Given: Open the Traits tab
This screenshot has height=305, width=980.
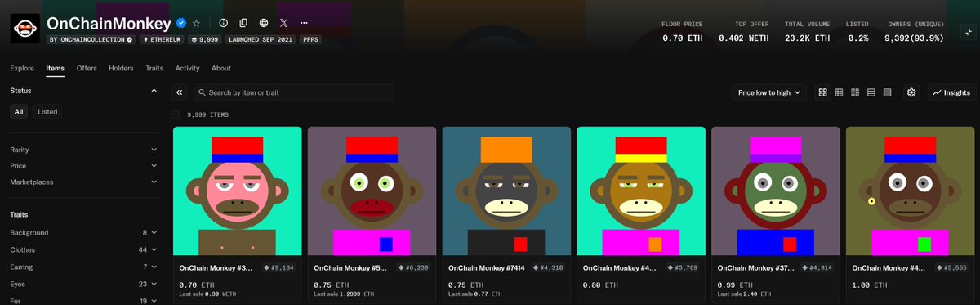Looking at the screenshot, I should pos(154,68).
